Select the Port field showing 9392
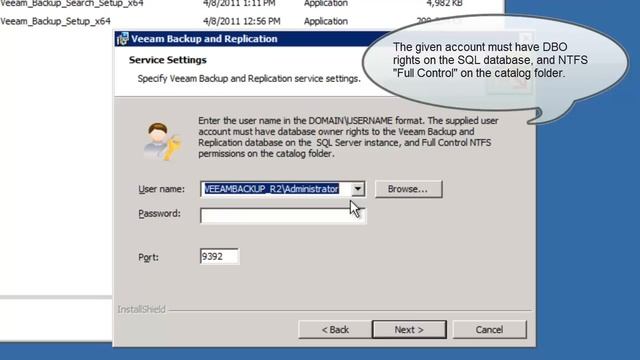This screenshot has height=360, width=640. pos(219,256)
